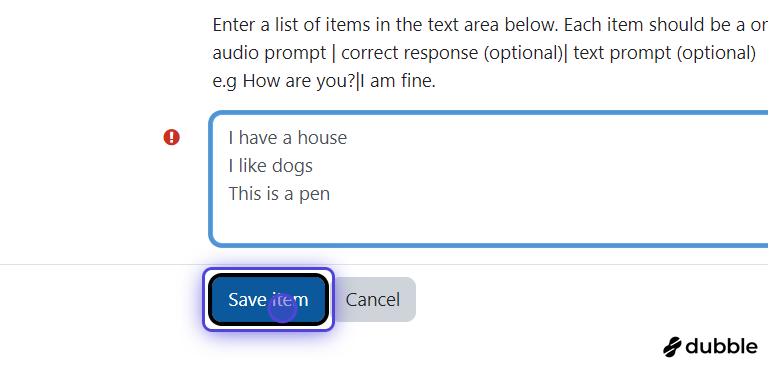Image resolution: width=768 pixels, height=365 pixels.
Task: Click the "Enter a list of items" instruction
Action: point(291,25)
